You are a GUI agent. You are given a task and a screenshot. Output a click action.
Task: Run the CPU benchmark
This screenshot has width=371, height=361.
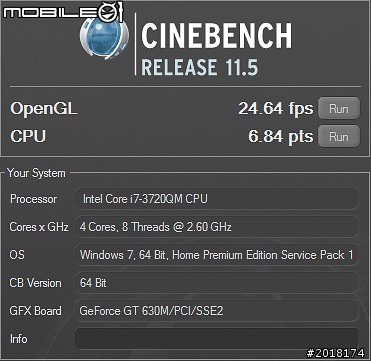(x=339, y=136)
